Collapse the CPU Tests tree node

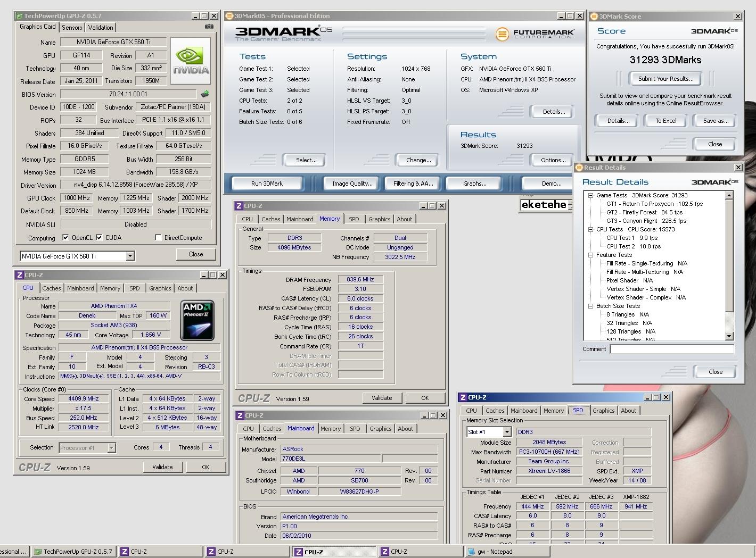point(591,229)
